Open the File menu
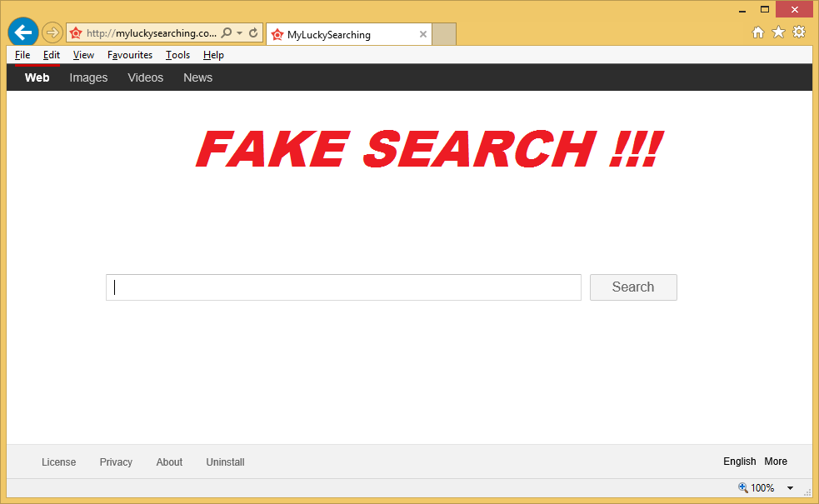Image resolution: width=819 pixels, height=504 pixels. 22,55
